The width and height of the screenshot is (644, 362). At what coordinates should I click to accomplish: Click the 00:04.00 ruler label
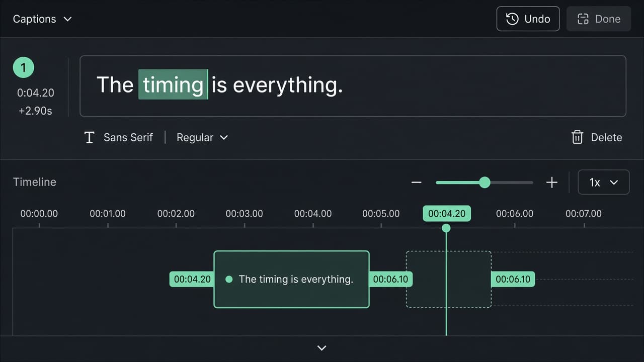[x=313, y=213]
